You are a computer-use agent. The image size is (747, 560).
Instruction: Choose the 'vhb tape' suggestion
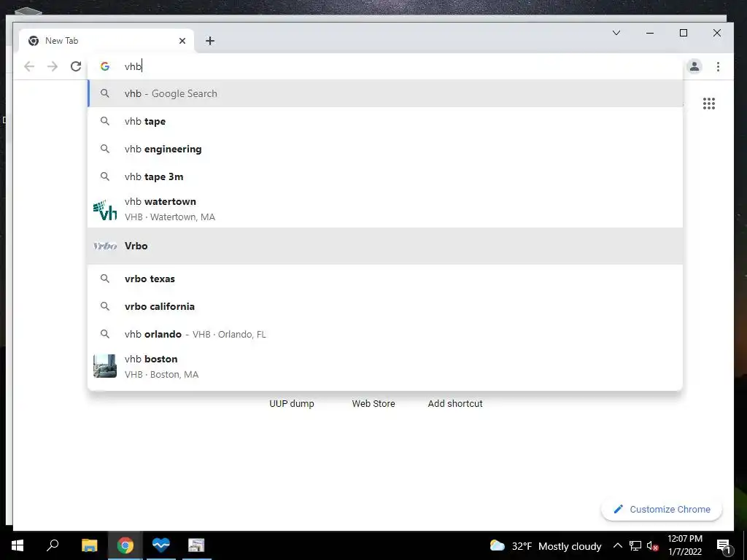click(x=385, y=121)
